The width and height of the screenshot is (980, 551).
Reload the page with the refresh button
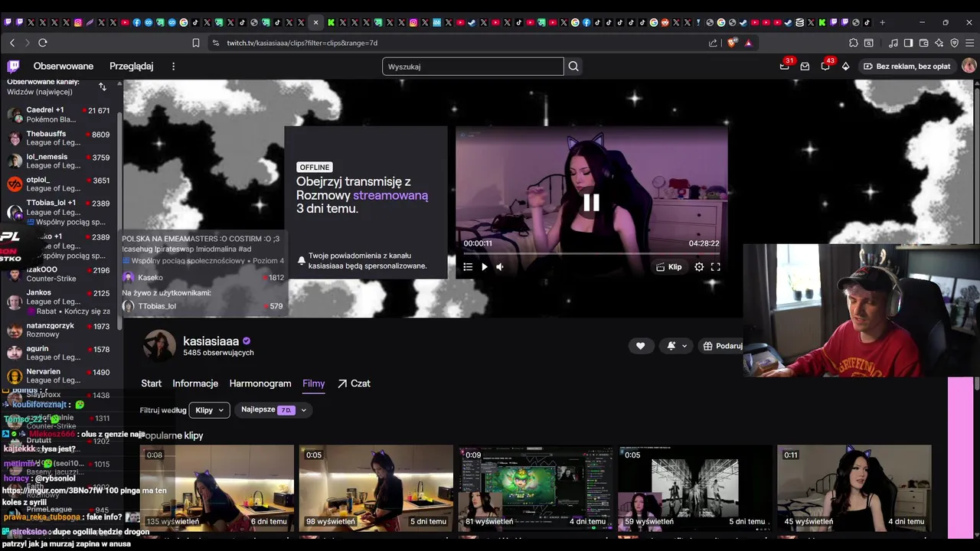pos(42,43)
